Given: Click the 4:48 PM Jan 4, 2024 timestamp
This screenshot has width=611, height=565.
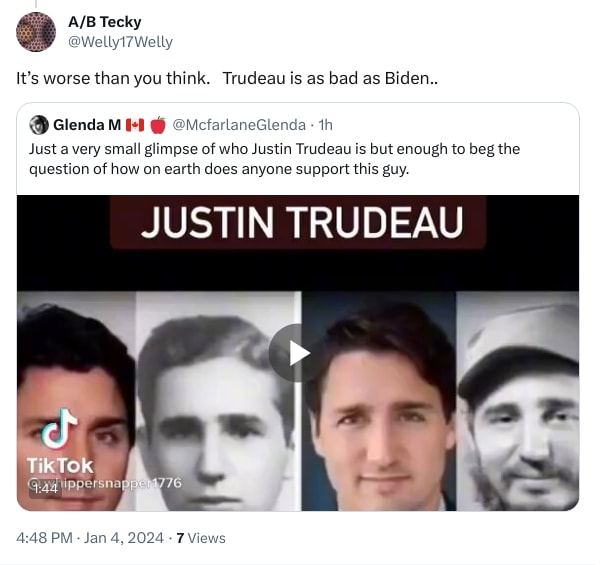Looking at the screenshot, I should coord(90,538).
